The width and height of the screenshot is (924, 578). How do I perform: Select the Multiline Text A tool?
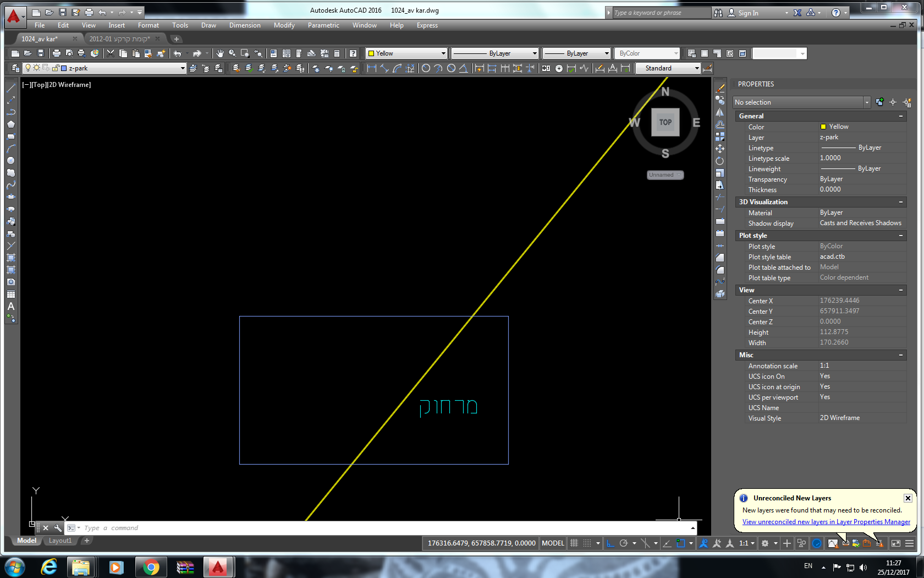pos(11,306)
